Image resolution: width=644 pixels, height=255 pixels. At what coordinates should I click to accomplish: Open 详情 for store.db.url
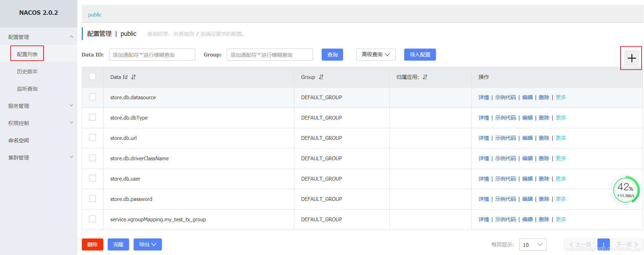[484, 138]
